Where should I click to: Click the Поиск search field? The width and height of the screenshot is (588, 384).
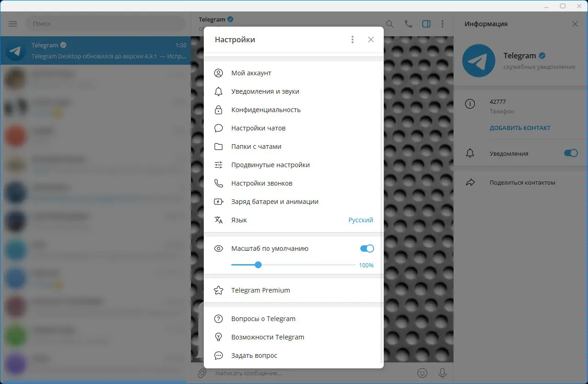point(106,24)
